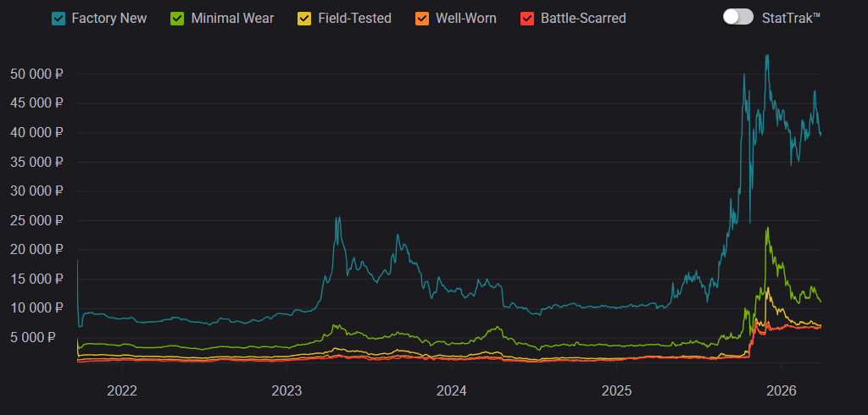868x415 pixels.
Task: Click the 25 000 ₽ y-axis label
Action: click(x=36, y=220)
